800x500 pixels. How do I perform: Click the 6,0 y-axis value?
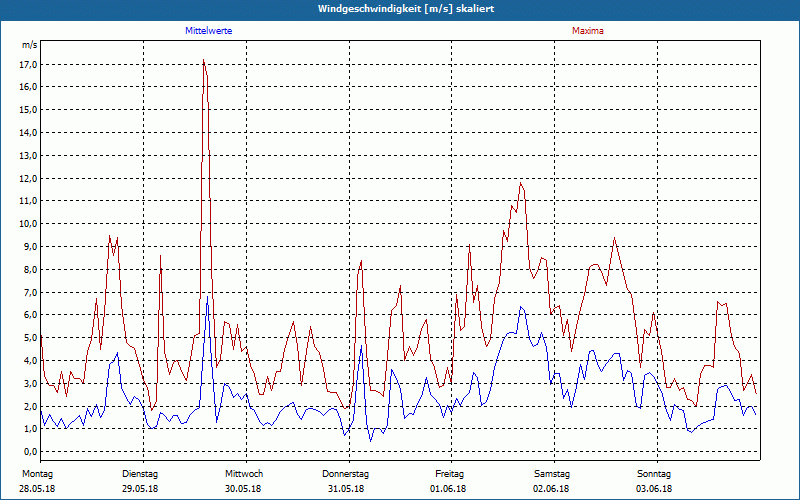31,315
